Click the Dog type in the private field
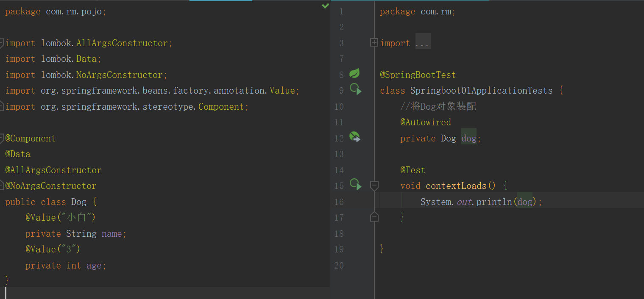 [448, 138]
